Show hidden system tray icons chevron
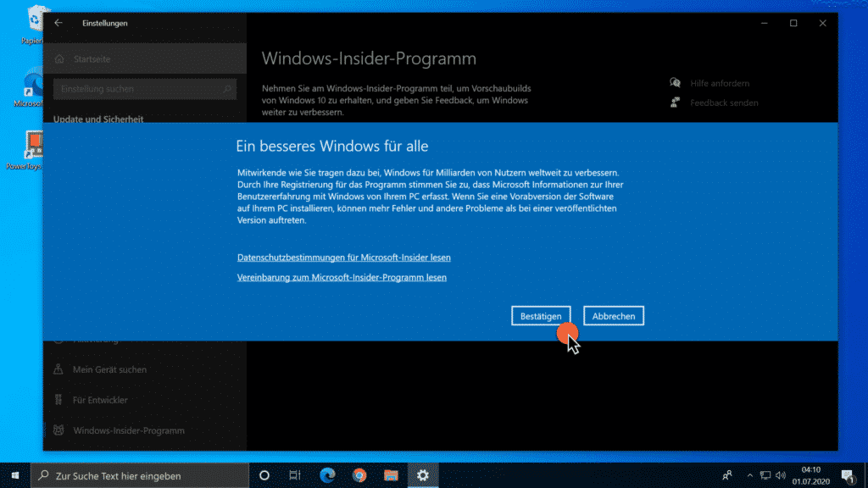 tap(749, 475)
